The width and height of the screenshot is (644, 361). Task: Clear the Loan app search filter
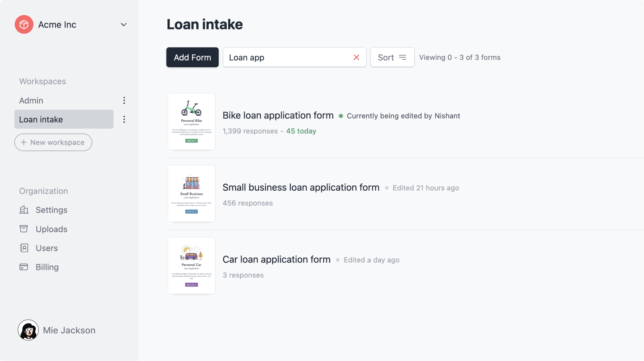(356, 57)
